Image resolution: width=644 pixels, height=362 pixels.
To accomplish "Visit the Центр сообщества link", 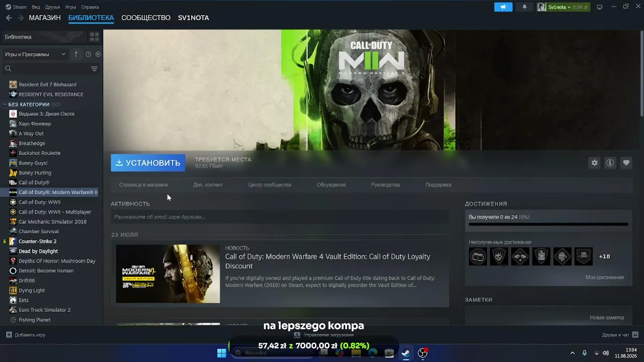I will [x=270, y=185].
